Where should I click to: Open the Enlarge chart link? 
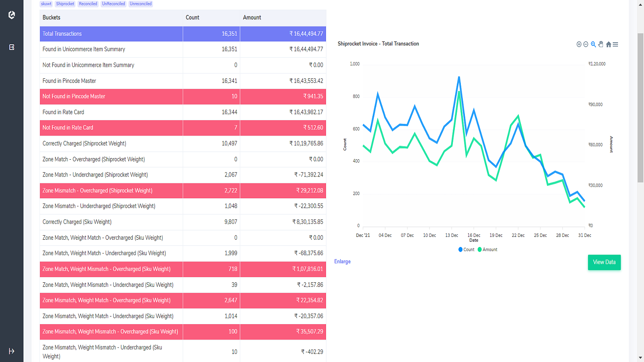[342, 261]
